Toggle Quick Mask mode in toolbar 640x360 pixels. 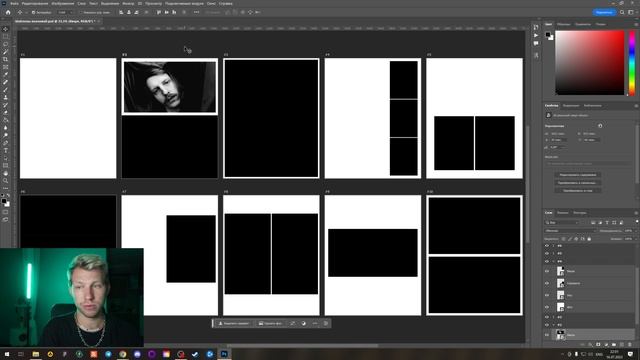click(x=5, y=212)
